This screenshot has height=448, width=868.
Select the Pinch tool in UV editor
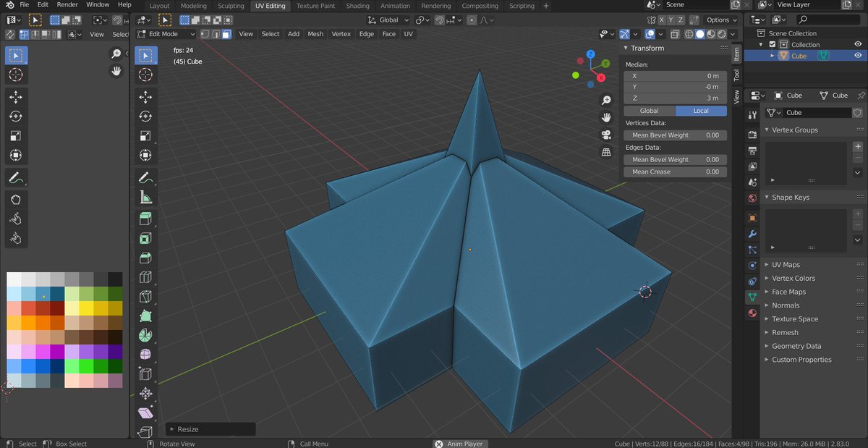[16, 239]
